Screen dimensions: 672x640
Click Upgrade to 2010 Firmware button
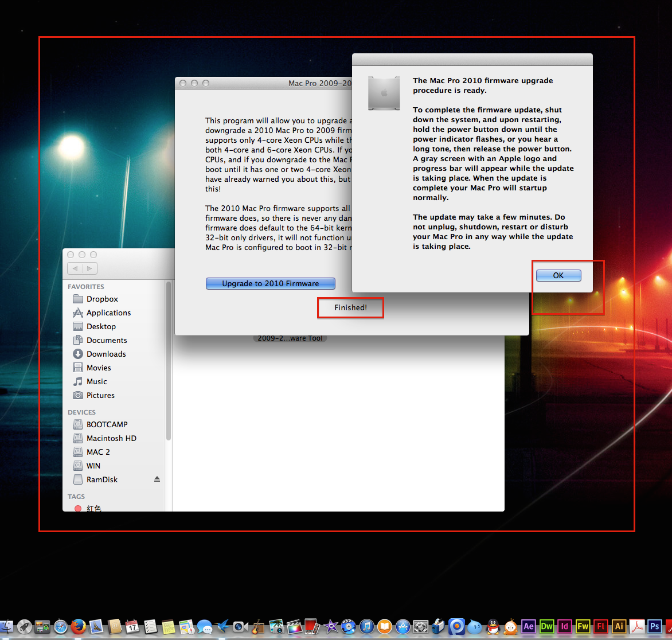(x=271, y=283)
